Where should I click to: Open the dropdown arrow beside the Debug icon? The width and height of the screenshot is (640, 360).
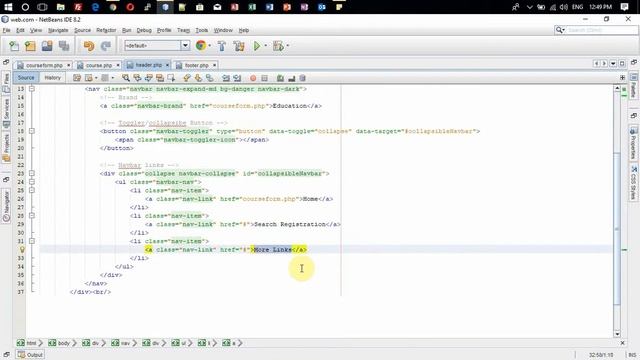coord(288,46)
